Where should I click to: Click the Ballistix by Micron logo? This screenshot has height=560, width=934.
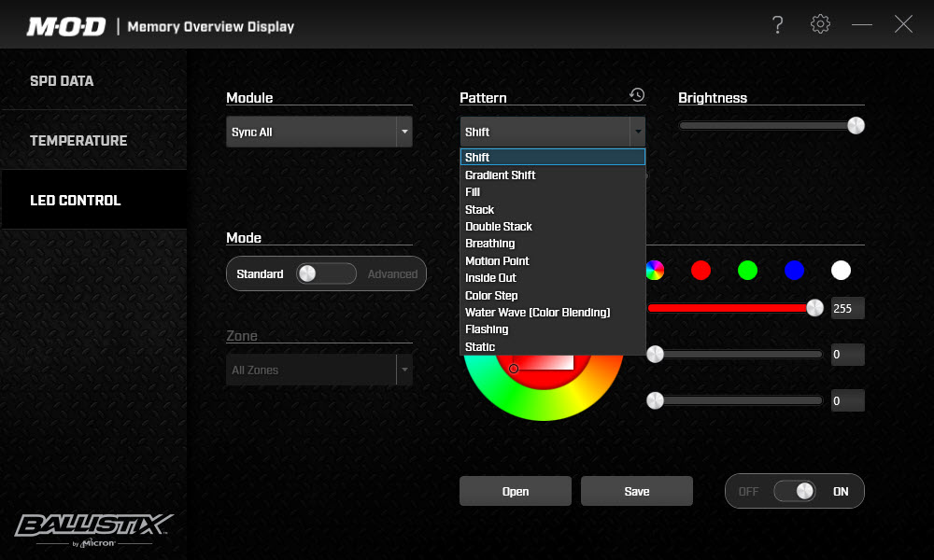point(94,529)
